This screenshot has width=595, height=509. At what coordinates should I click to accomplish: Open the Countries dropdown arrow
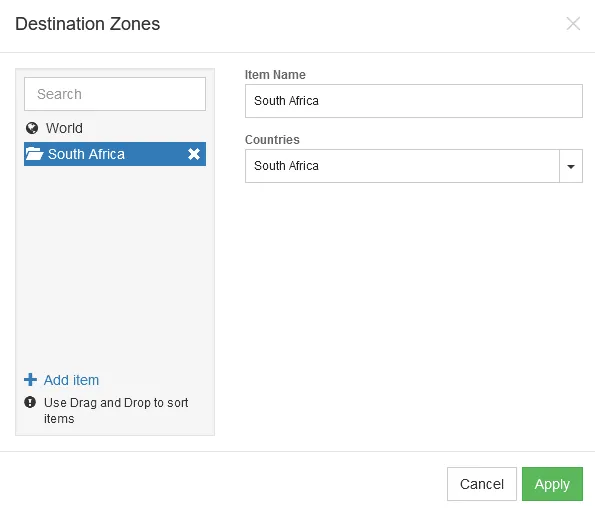pos(571,166)
